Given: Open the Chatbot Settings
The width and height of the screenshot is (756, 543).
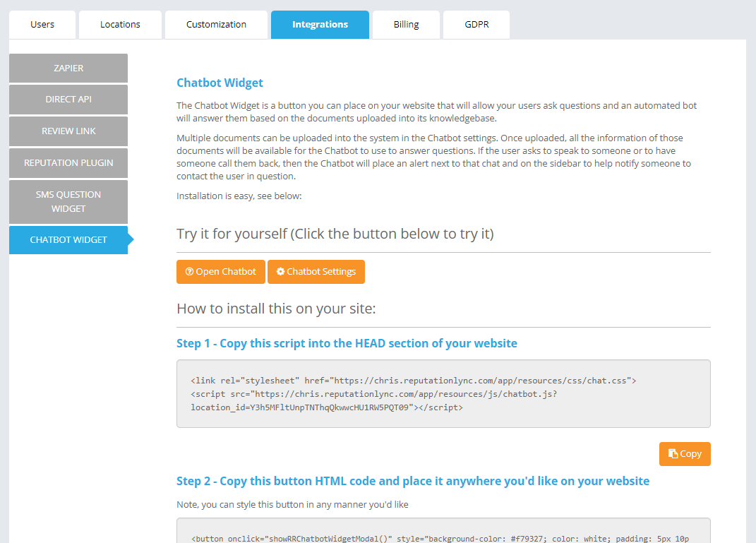Looking at the screenshot, I should pos(316,271).
